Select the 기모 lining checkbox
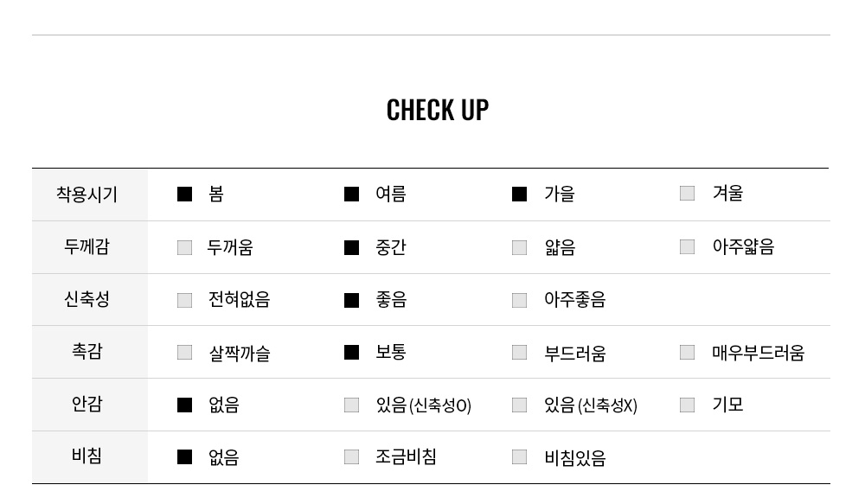Image resolution: width=865 pixels, height=504 pixels. [687, 405]
